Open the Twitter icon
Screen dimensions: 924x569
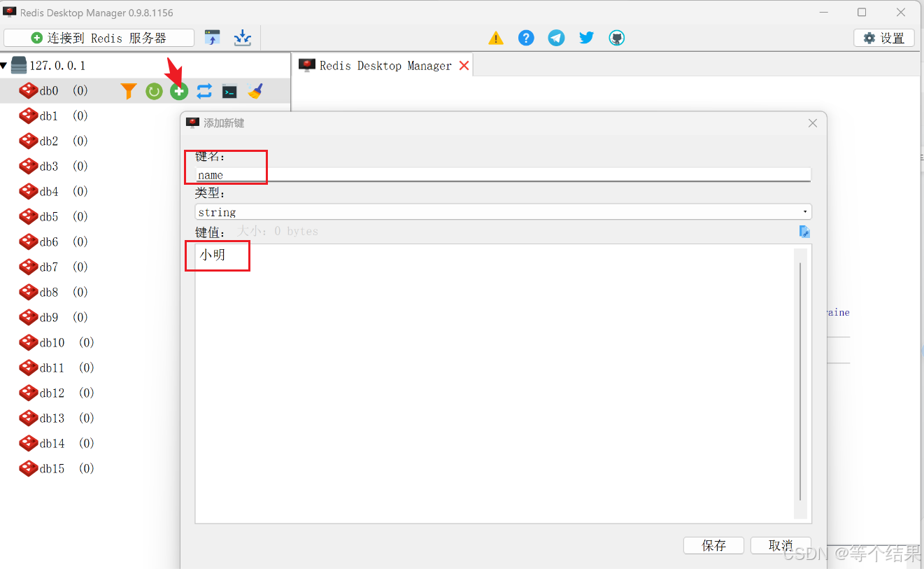pyautogui.click(x=586, y=38)
